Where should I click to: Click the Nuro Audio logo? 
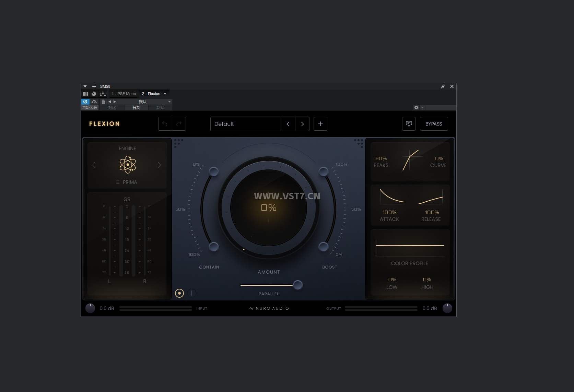pos(269,308)
